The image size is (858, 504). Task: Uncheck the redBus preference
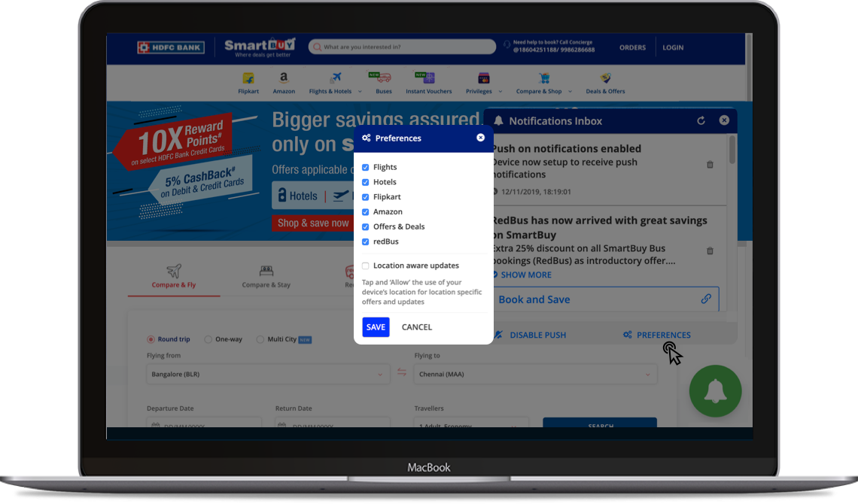(x=366, y=241)
